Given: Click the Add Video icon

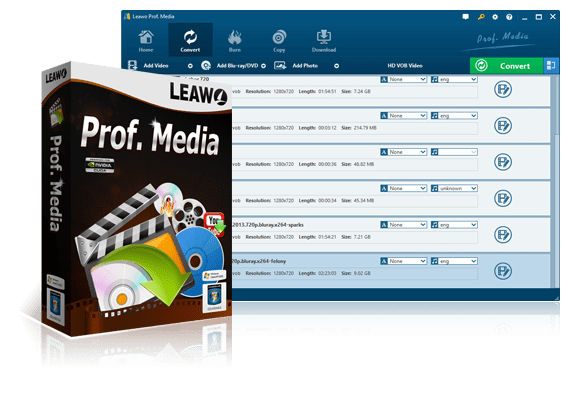Looking at the screenshot, I should coord(133,65).
